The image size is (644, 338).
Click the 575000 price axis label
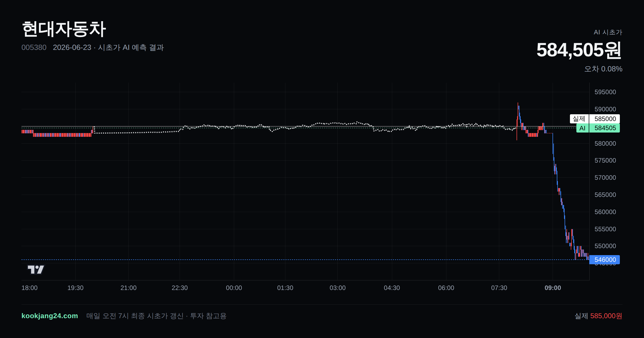point(605,160)
